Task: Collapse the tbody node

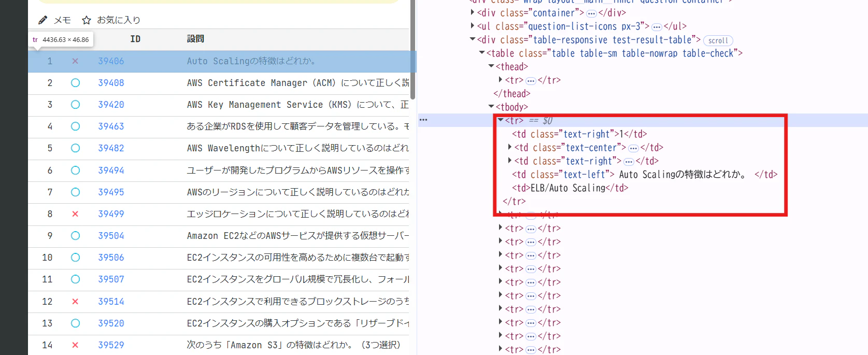Action: click(491, 106)
